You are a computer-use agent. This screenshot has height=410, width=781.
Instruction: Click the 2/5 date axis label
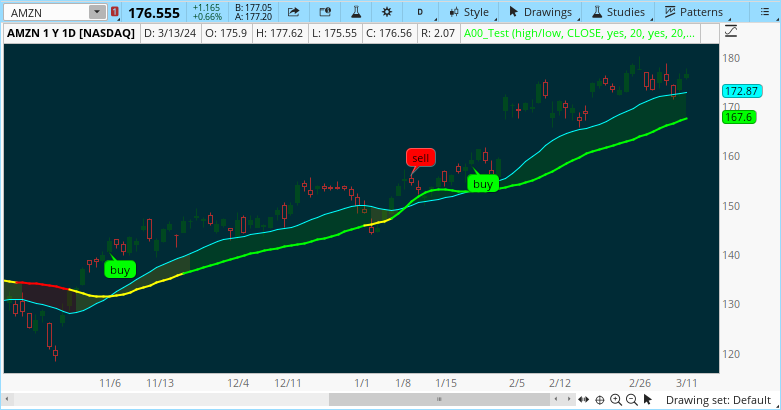tap(517, 383)
